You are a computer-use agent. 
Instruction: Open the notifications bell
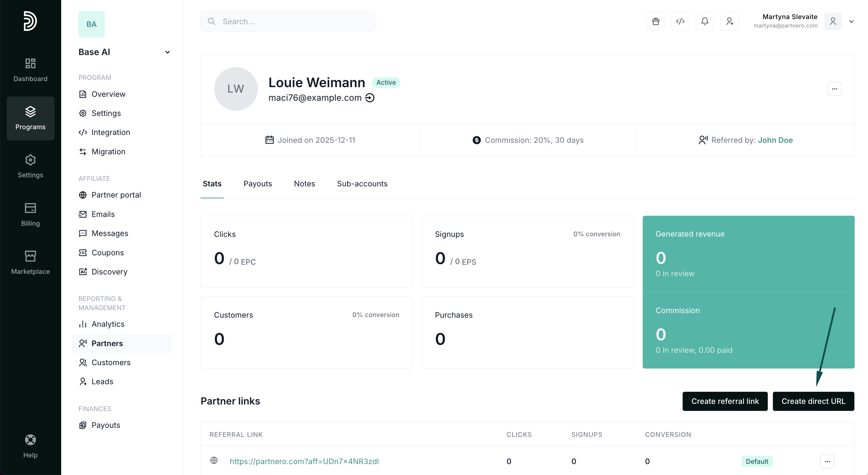tap(704, 21)
